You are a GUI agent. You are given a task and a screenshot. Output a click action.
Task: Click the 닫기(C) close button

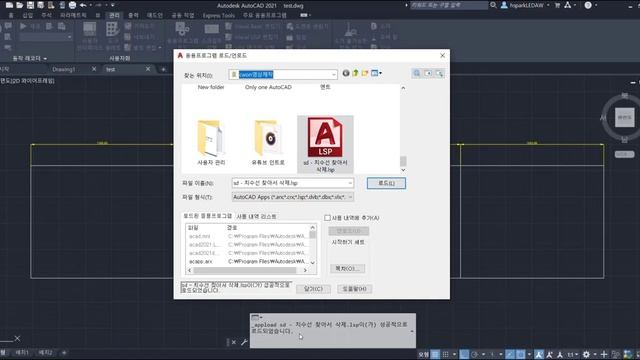[313, 289]
